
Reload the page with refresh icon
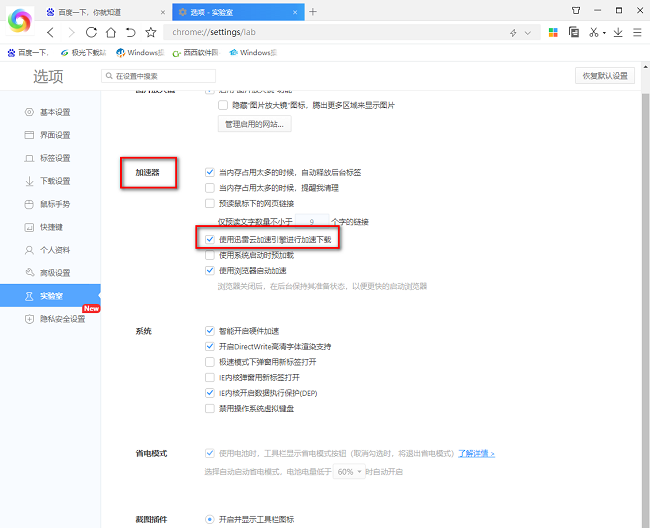(91, 32)
